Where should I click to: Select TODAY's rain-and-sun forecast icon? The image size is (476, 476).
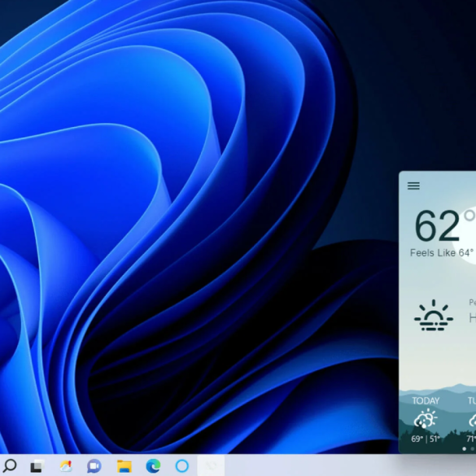click(426, 418)
